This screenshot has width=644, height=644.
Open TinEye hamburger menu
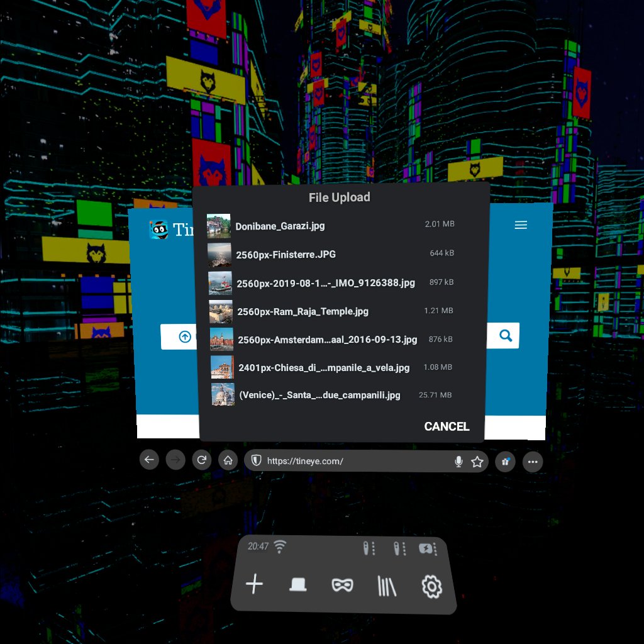click(521, 225)
